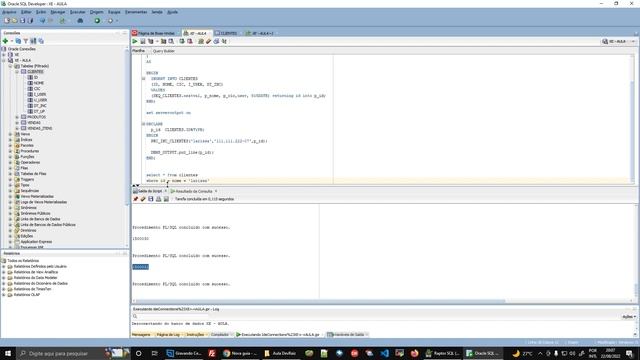This screenshot has height=360, width=640.
Task: Click the print icon in the script output toolbar
Action: pyautogui.click(x=158, y=199)
